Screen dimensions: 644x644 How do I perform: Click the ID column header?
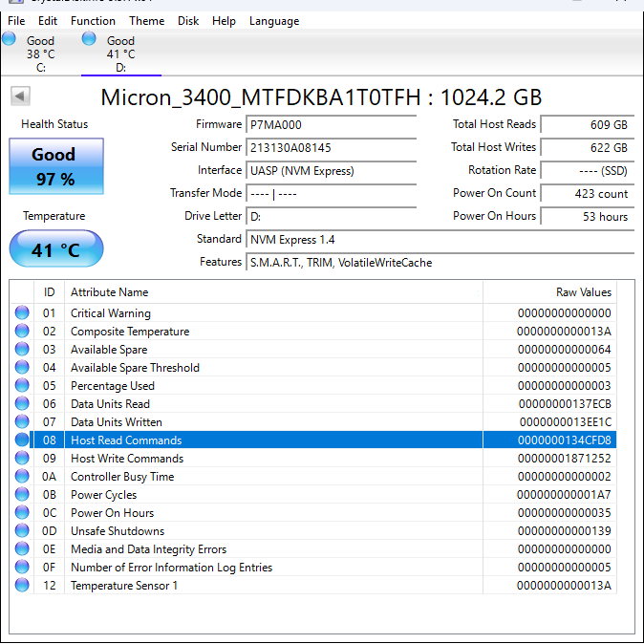(x=50, y=292)
